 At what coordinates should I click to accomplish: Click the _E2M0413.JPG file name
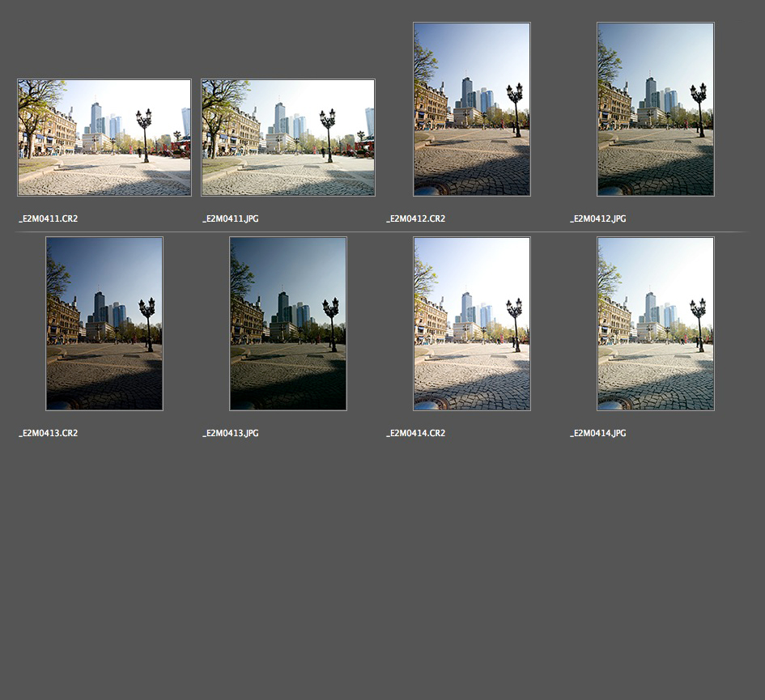pyautogui.click(x=231, y=434)
